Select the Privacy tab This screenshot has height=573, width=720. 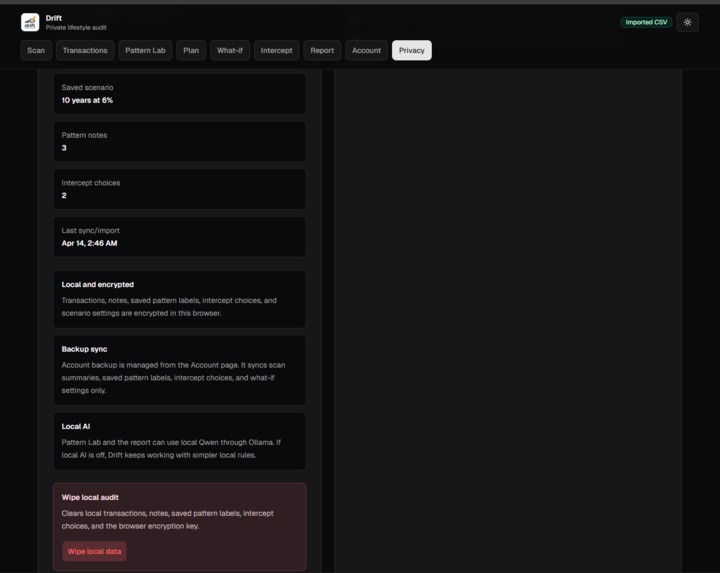coord(411,51)
